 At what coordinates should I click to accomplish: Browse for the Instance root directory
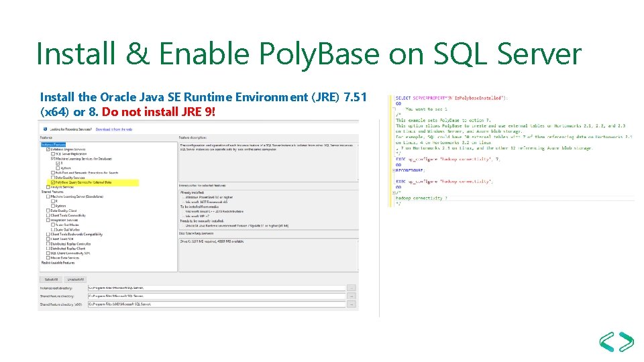(352, 288)
